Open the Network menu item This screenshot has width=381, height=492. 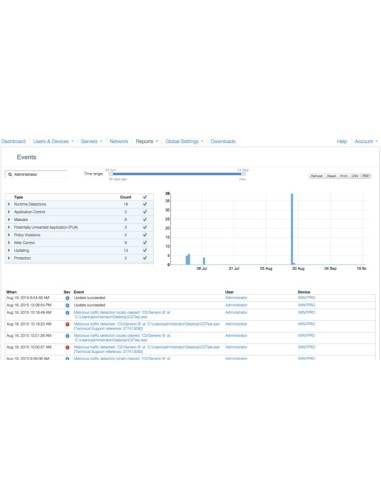[119, 141]
